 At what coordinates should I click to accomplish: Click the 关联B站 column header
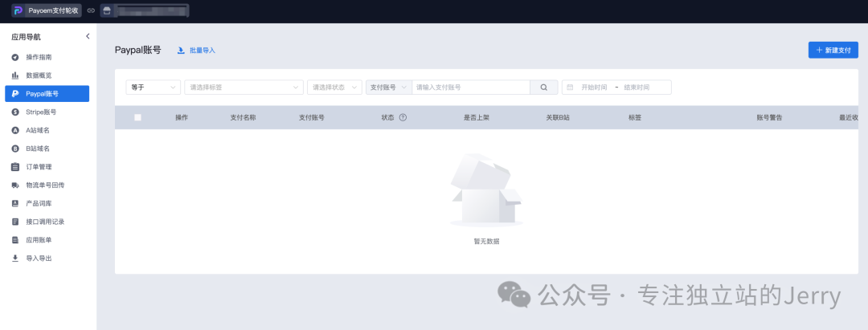point(559,118)
